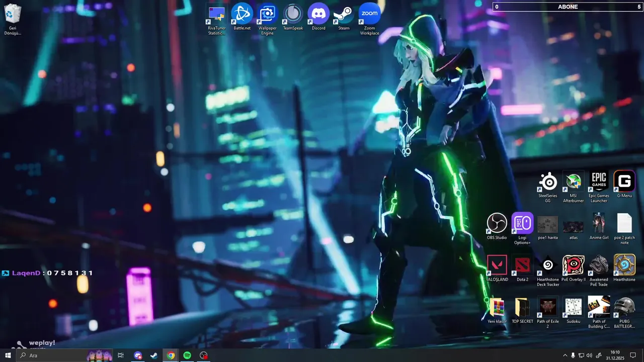Select the Yeni klasör folder

pos(497,310)
